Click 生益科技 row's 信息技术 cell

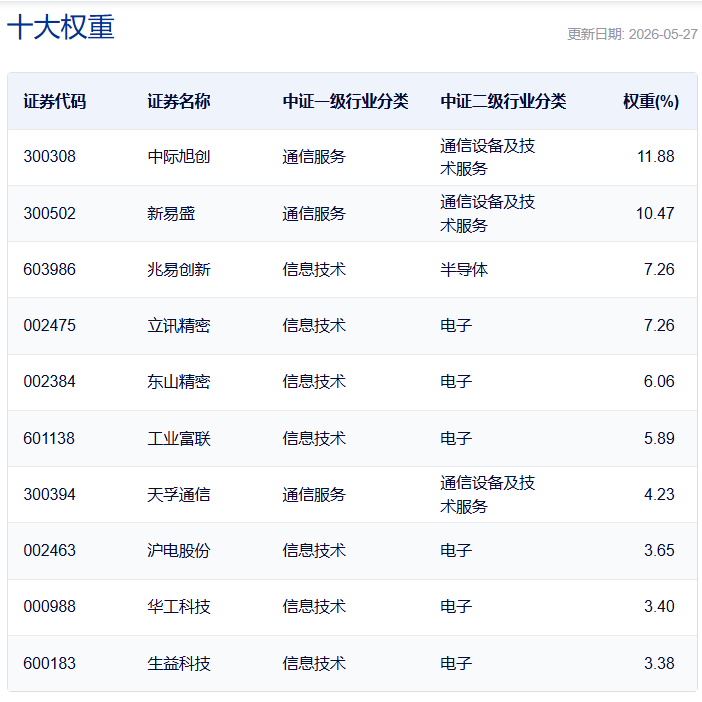point(314,663)
